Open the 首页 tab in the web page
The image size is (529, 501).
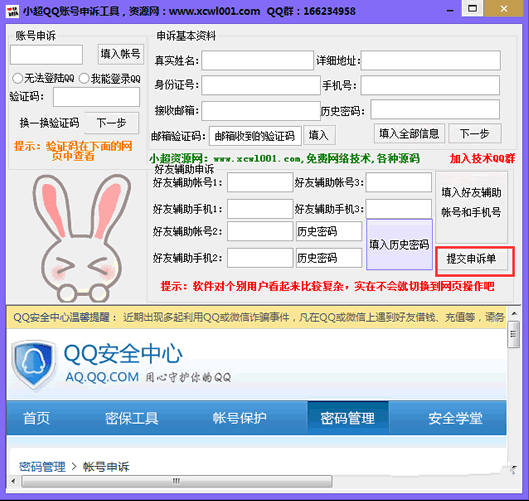[37, 418]
